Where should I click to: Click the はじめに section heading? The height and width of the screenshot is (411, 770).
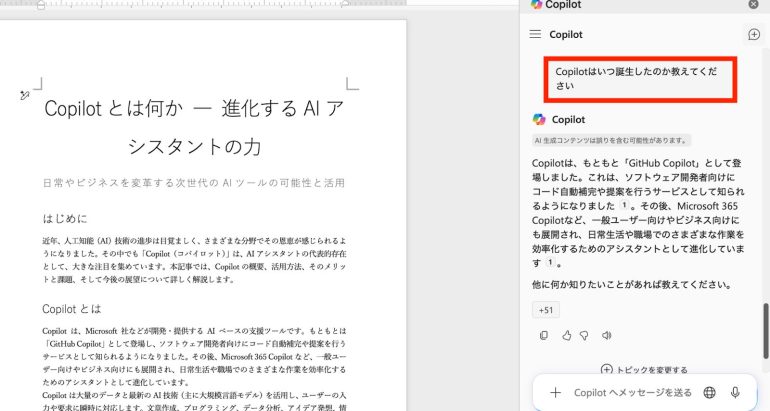coord(65,218)
